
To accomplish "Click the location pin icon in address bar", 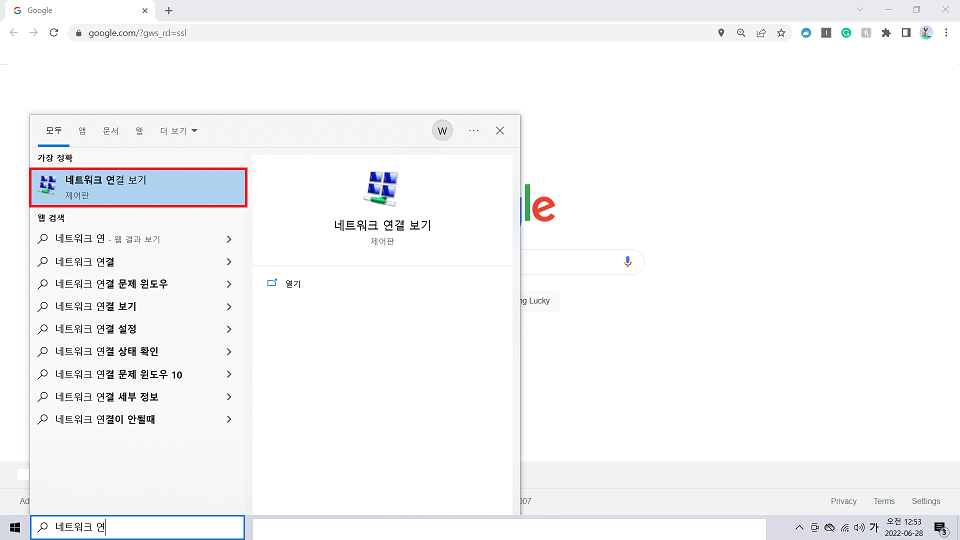I will pyautogui.click(x=721, y=33).
